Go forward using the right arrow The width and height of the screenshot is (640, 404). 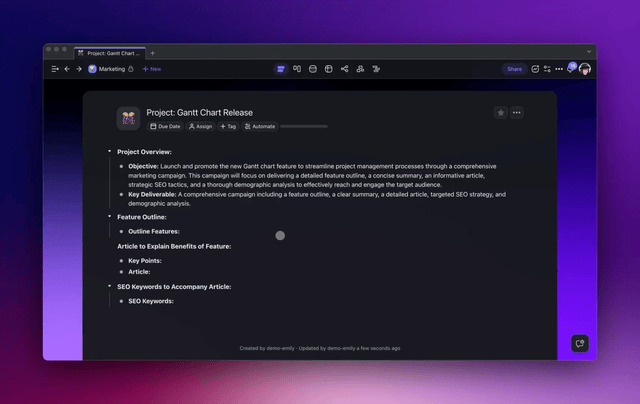tap(78, 69)
